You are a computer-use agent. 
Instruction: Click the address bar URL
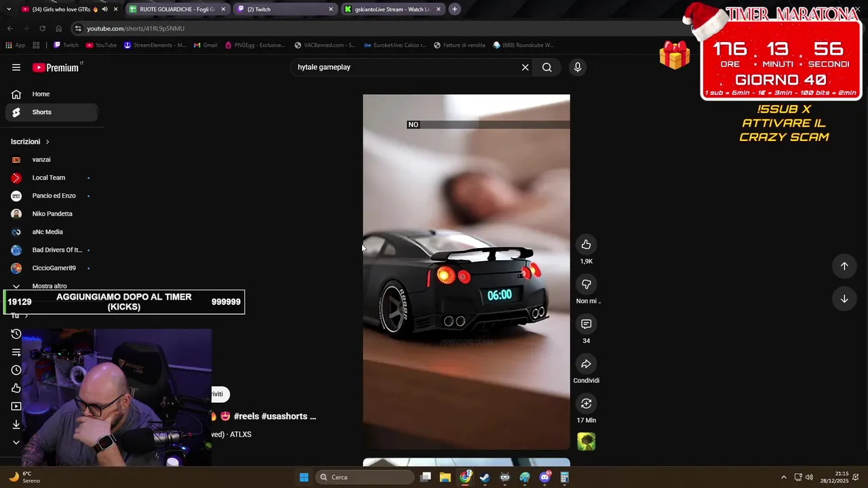coord(136,28)
